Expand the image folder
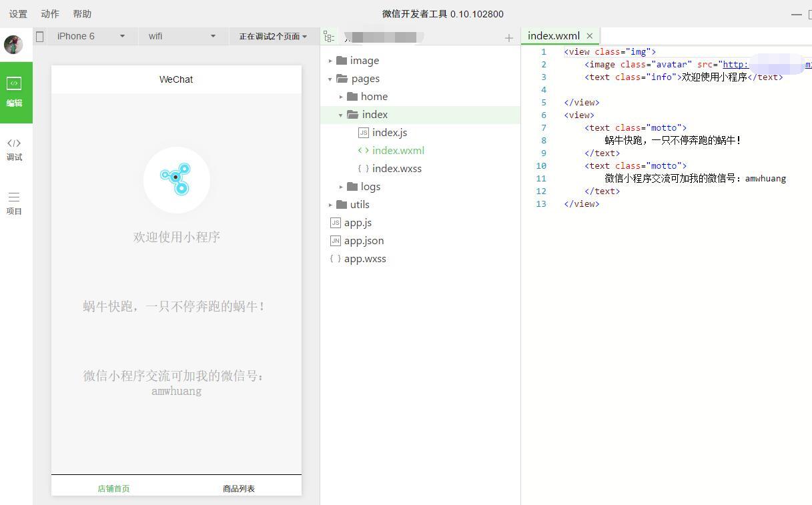The width and height of the screenshot is (812, 505). click(330, 61)
